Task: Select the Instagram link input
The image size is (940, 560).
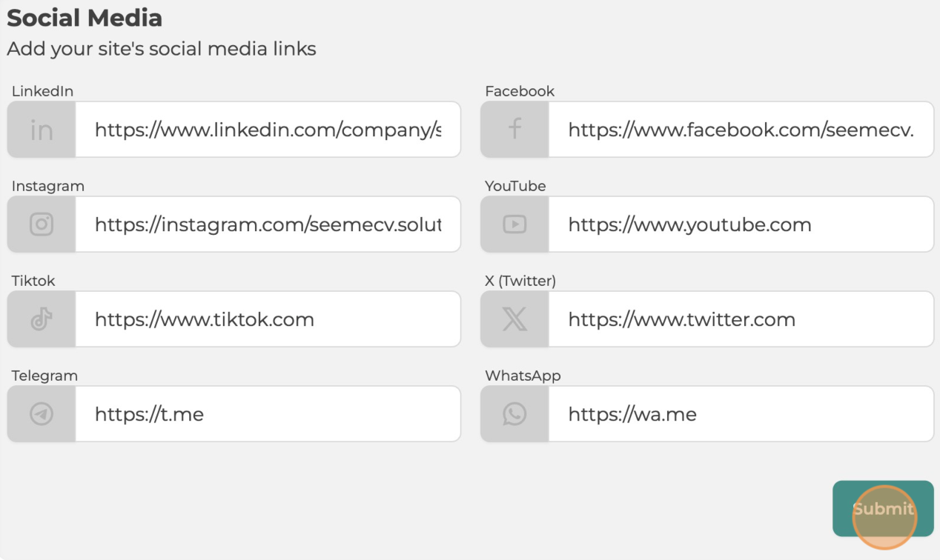Action: [x=268, y=224]
